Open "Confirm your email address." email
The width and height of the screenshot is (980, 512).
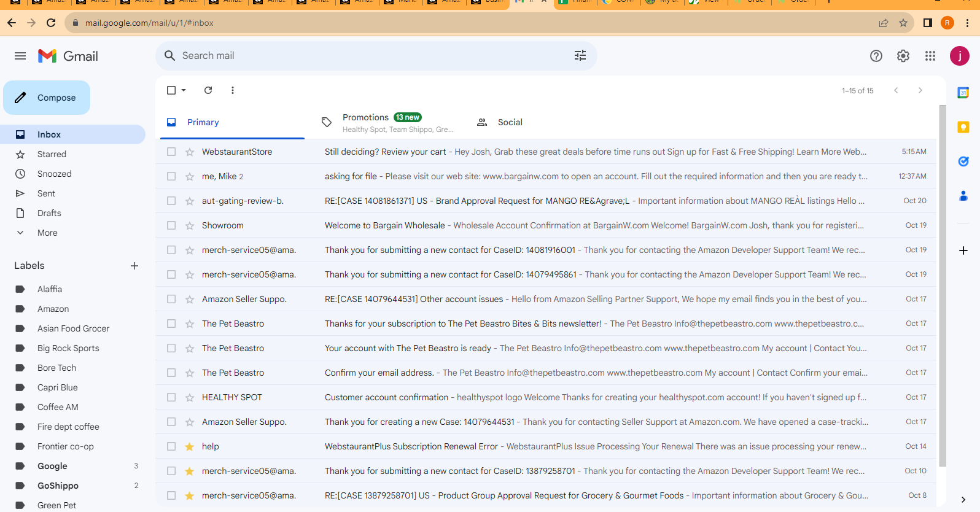click(546, 373)
